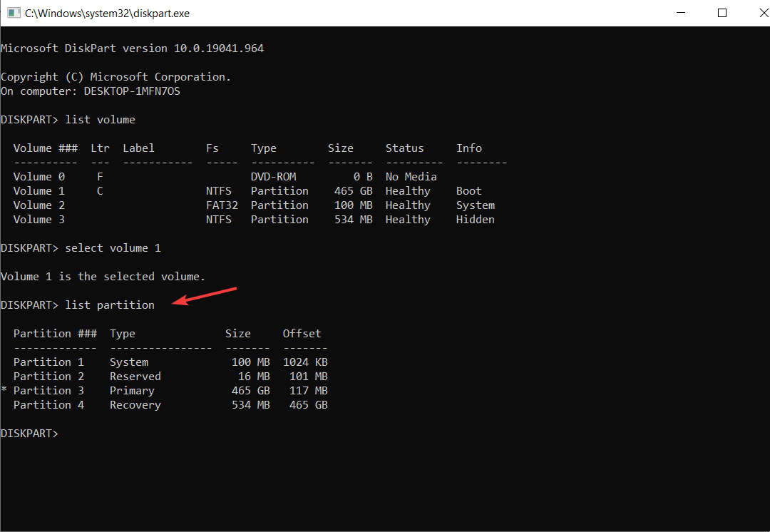Click the window title C:\Windows\system32\diskpart.exe

(x=107, y=14)
